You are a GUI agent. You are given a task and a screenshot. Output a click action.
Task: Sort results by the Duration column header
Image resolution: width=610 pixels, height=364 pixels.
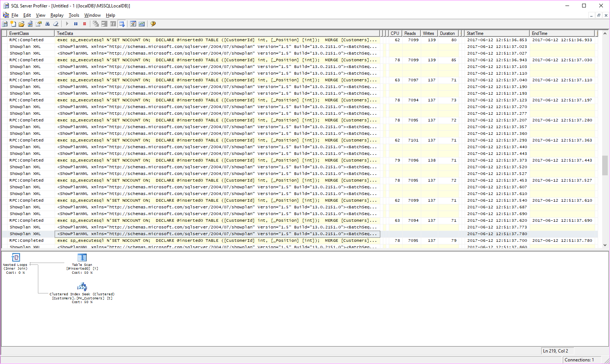(x=448, y=33)
